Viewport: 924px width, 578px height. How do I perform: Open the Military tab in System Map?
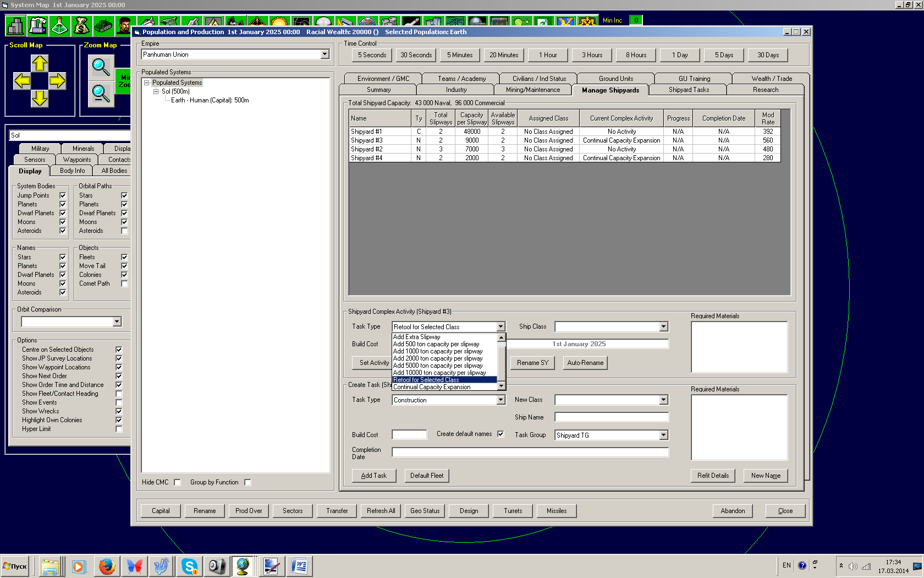pyautogui.click(x=40, y=149)
